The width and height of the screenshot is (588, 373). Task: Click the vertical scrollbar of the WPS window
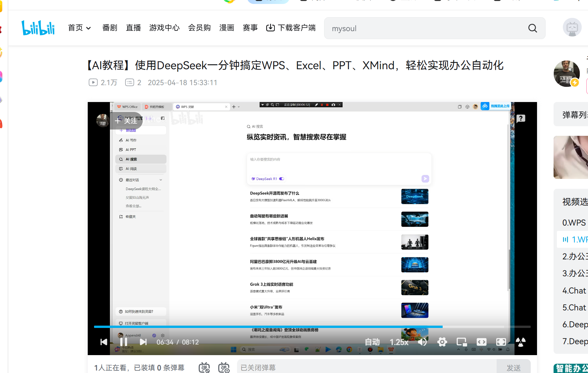tap(508, 209)
